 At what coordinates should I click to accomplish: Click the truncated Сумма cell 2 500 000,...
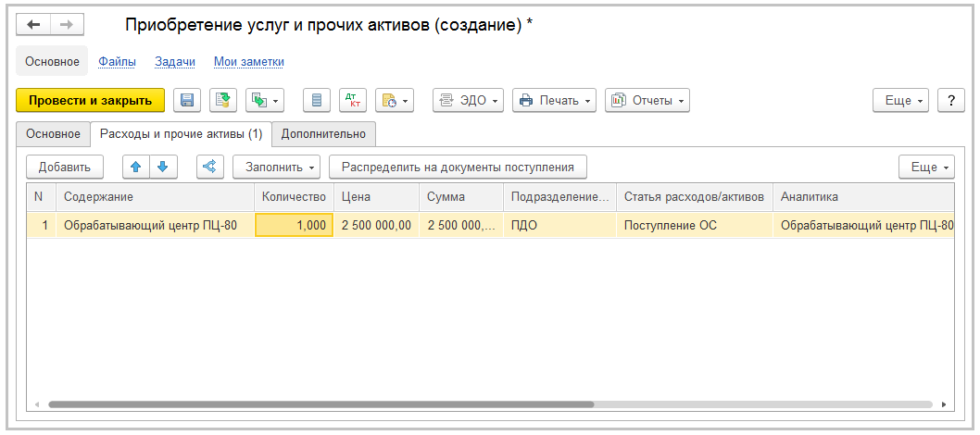[460, 225]
